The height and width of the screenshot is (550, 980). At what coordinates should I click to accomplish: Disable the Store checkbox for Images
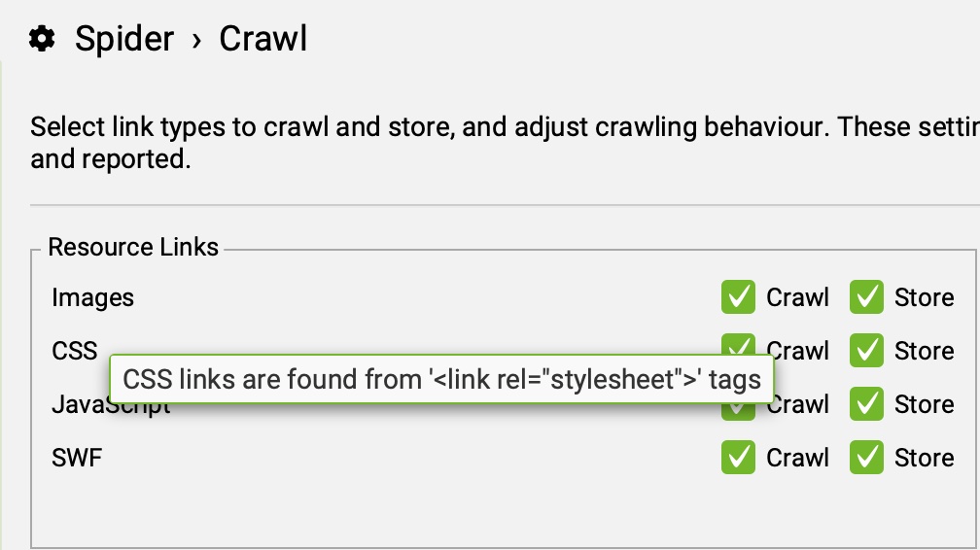(x=866, y=297)
